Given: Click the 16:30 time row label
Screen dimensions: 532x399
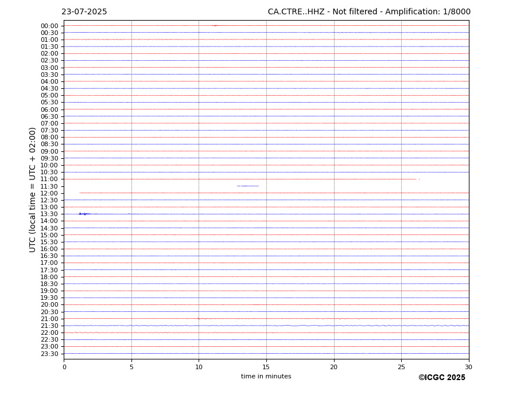Looking at the screenshot, I should tap(49, 256).
